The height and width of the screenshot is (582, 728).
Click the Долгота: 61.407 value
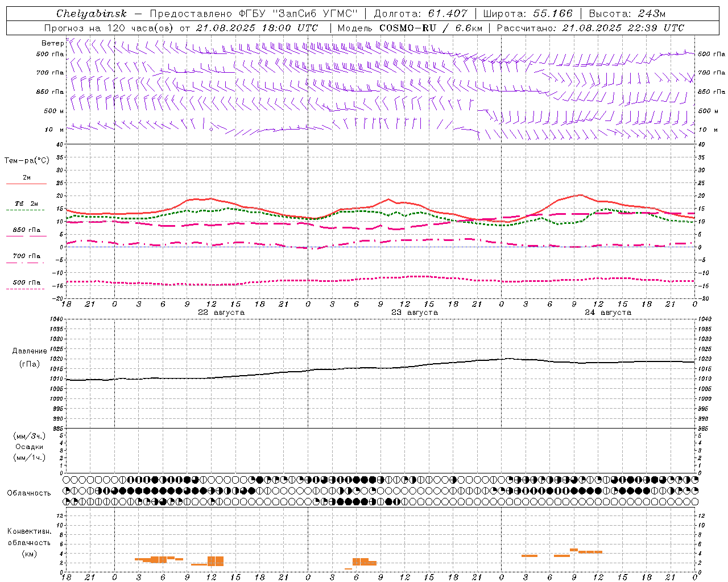(420, 14)
